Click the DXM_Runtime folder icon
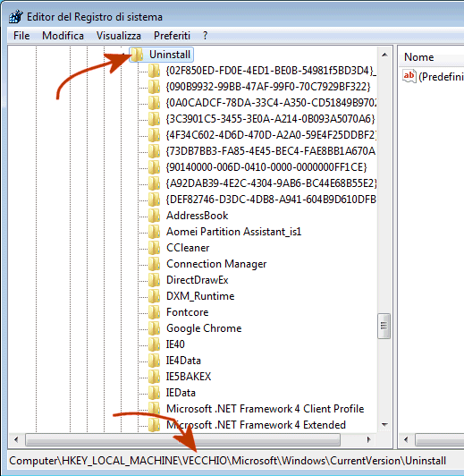 pyautogui.click(x=155, y=296)
